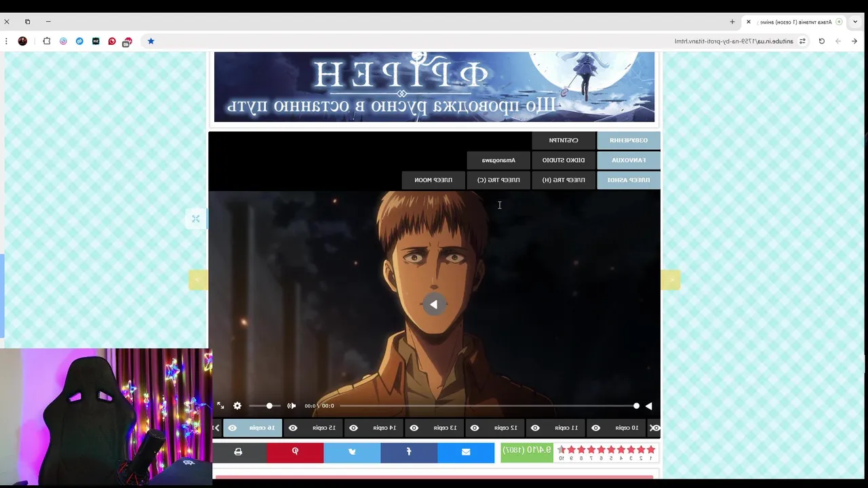Screen dimensions: 868x488
Task: Share the page on Pinterest
Action: [x=295, y=452]
